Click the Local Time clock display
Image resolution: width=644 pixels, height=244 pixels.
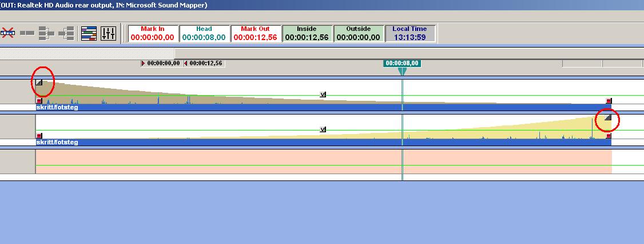point(410,33)
